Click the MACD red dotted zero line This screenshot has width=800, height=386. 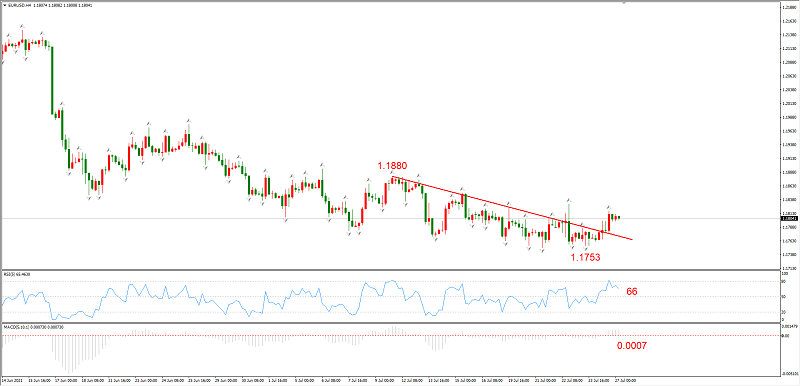[x=390, y=335]
